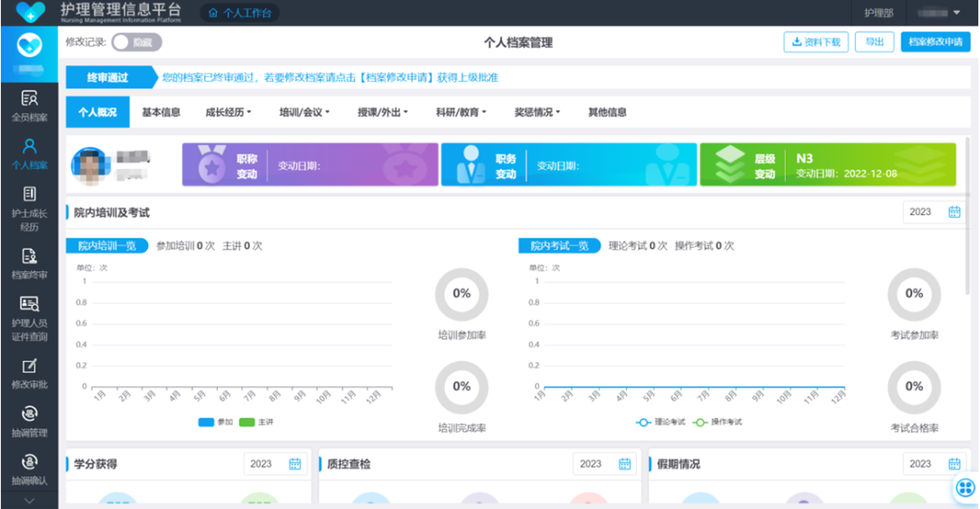Open 护理人员证件查询 in the sidebar
Image resolution: width=980 pixels, height=509 pixels.
point(29,318)
